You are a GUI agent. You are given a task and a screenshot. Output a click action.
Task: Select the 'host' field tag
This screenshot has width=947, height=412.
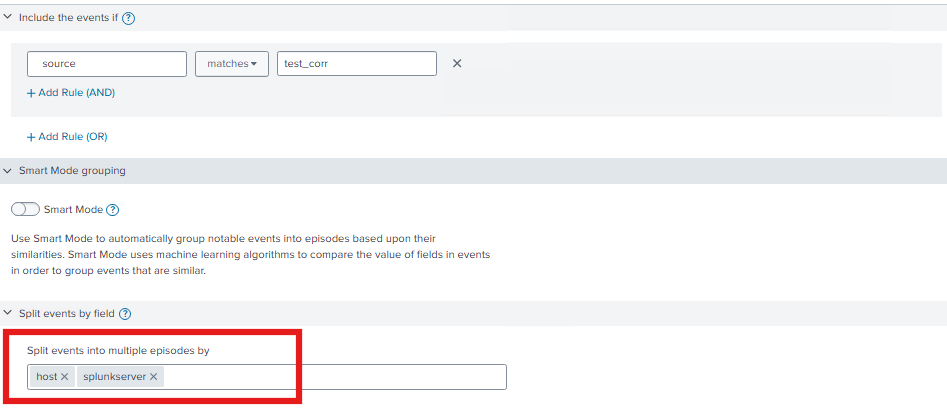46,377
